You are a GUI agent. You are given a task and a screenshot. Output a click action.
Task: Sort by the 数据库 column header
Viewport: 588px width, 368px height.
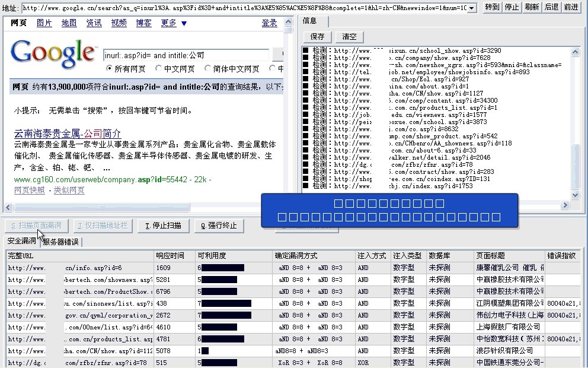[x=450, y=256]
